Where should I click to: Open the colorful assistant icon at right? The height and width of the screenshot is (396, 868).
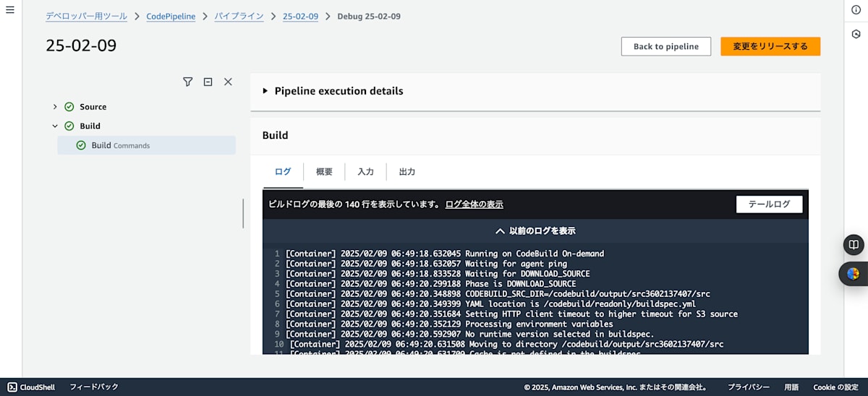(x=854, y=273)
